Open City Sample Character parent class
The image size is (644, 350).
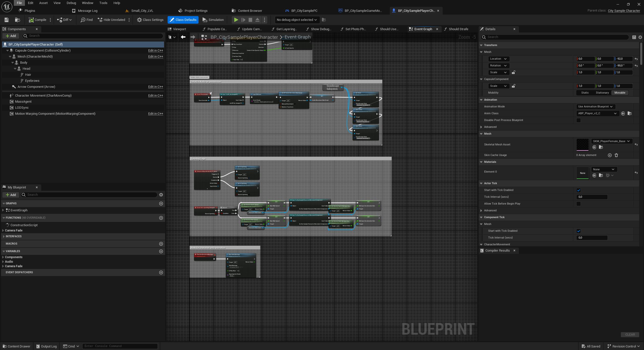point(624,11)
